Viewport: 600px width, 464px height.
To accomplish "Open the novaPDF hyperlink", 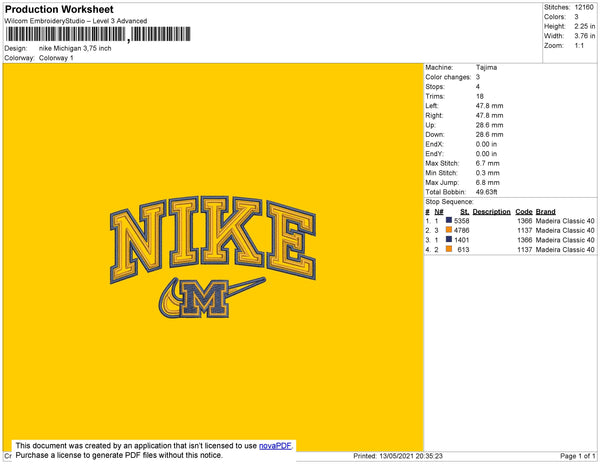I will point(275,446).
